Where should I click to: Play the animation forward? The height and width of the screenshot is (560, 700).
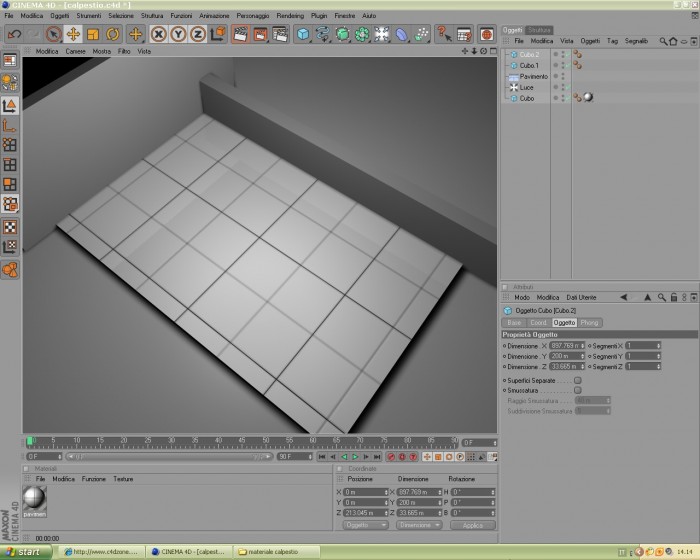pyautogui.click(x=355, y=457)
